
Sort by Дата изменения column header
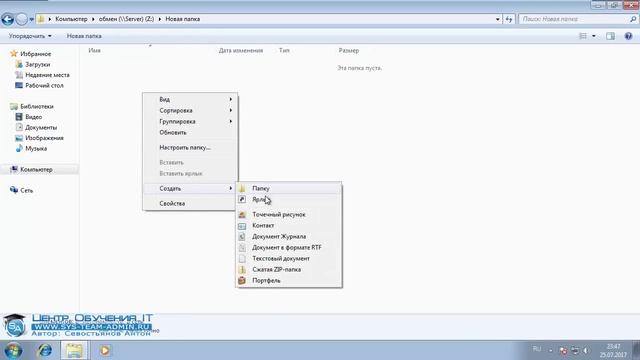(241, 51)
